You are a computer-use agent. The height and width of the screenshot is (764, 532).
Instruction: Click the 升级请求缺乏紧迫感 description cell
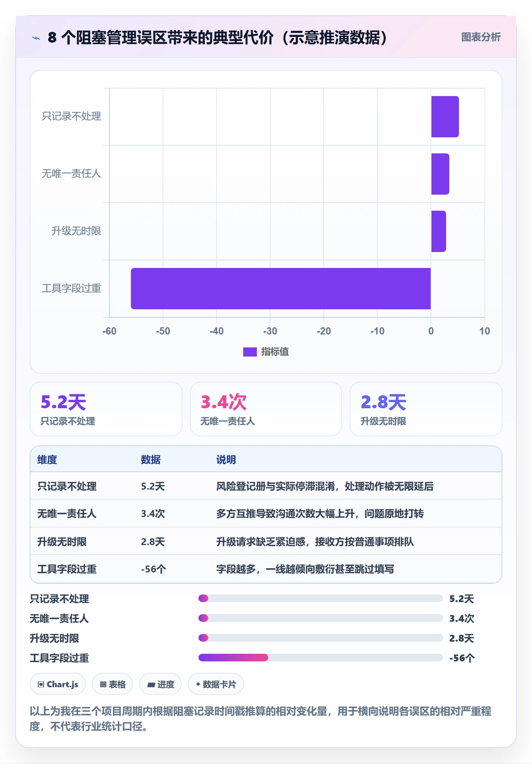(x=315, y=542)
